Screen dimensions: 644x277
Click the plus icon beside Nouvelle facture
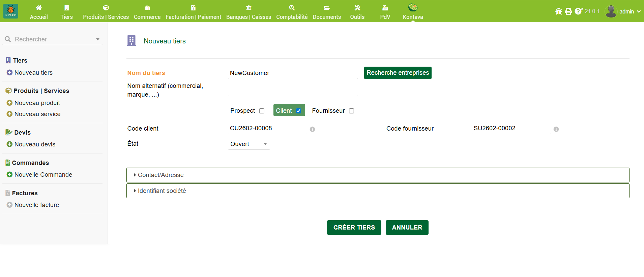(9, 205)
